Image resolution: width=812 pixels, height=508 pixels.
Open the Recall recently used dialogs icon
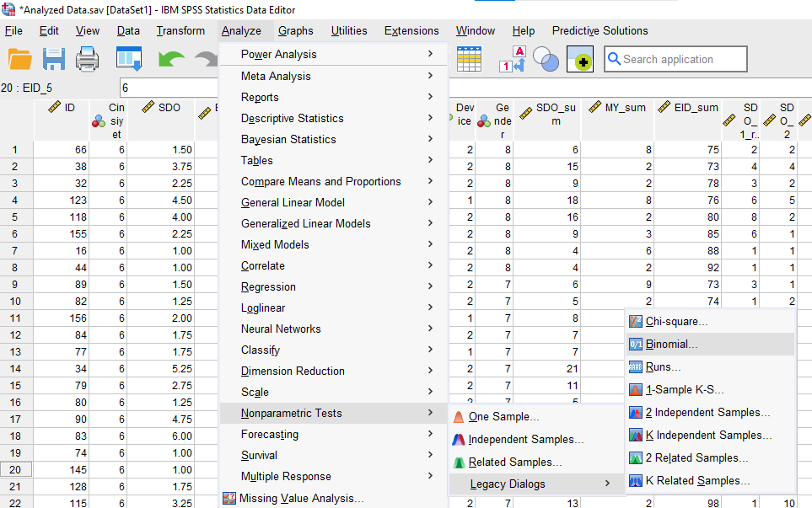pos(129,59)
